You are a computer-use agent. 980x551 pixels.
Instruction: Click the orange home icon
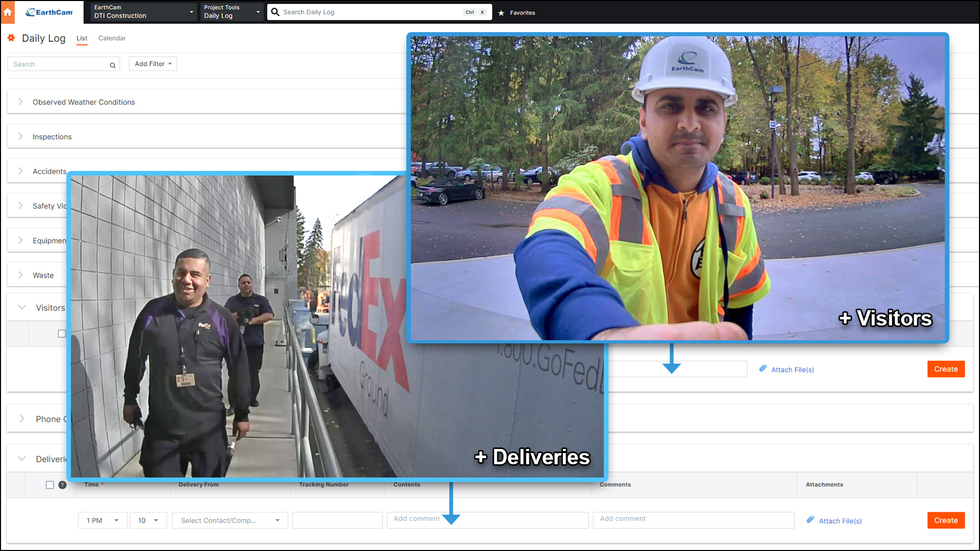[x=8, y=12]
